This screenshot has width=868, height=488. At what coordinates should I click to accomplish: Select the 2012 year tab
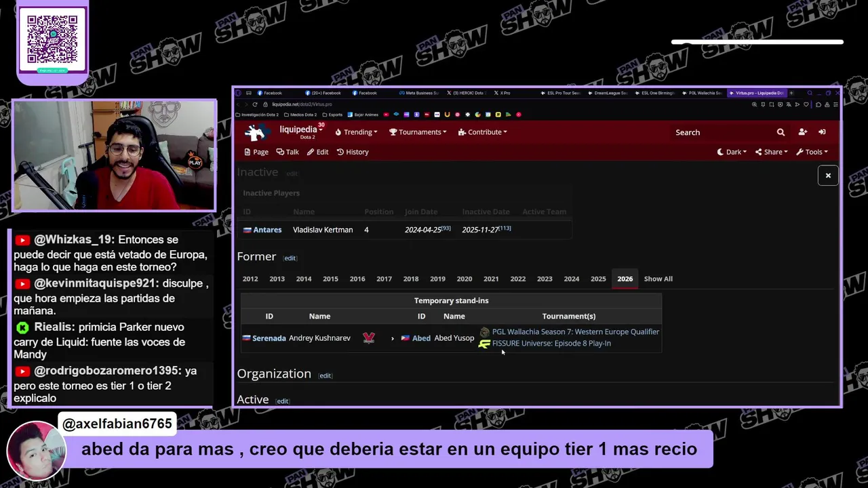[250, 279]
